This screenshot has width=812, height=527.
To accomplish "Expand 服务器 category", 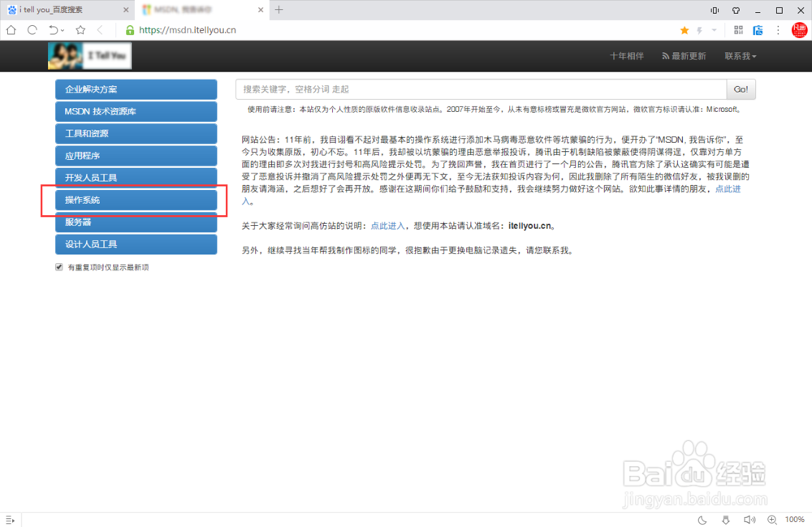I will [x=136, y=222].
